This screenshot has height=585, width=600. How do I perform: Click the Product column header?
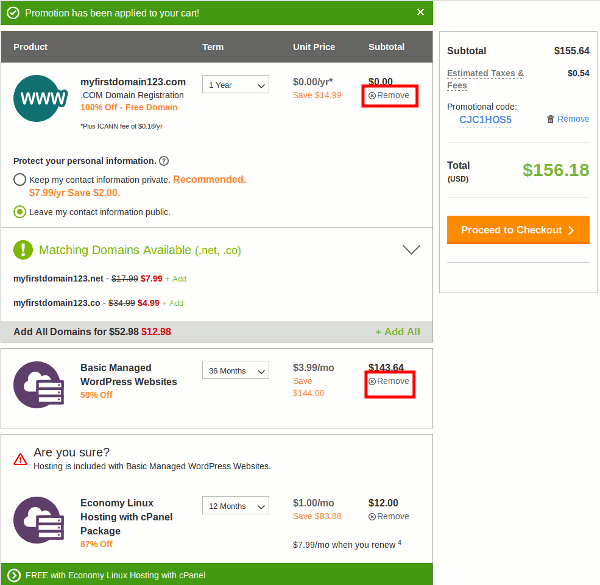(30, 47)
